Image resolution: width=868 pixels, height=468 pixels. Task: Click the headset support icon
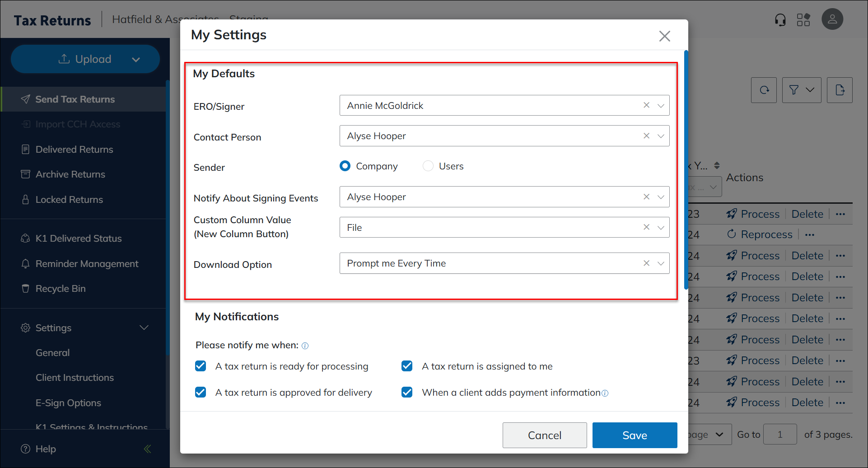(x=780, y=20)
